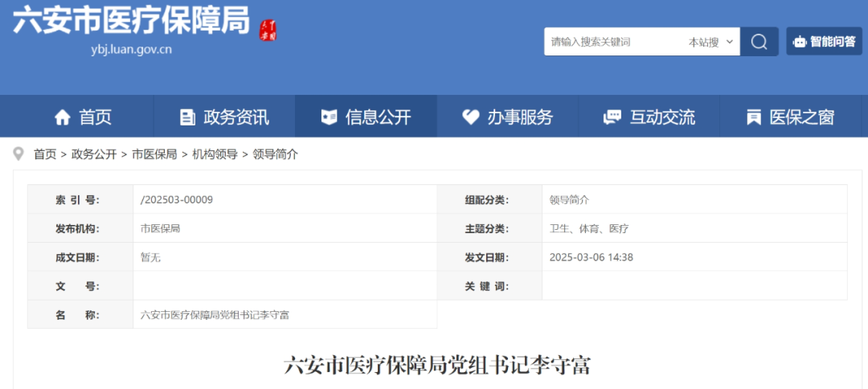868x389 pixels.
Task: Click the open book icon beside 信息公开
Action: pyautogui.click(x=329, y=117)
